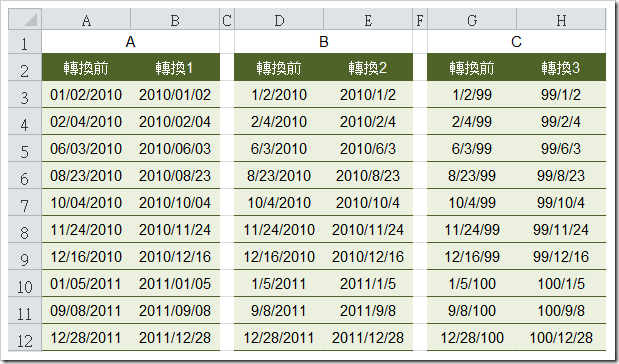Screen dimensions: 619x364
Task: Click cell containing 100/12/28
Action: 561,338
